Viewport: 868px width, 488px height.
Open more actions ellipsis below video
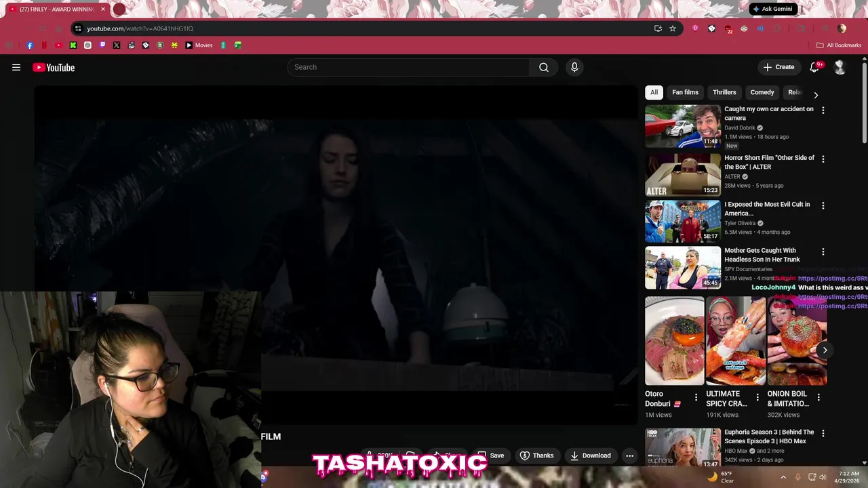tap(629, 455)
